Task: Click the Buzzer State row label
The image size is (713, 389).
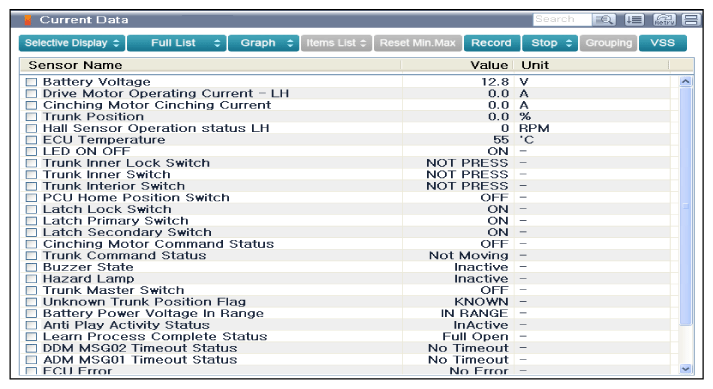Action: click(88, 267)
